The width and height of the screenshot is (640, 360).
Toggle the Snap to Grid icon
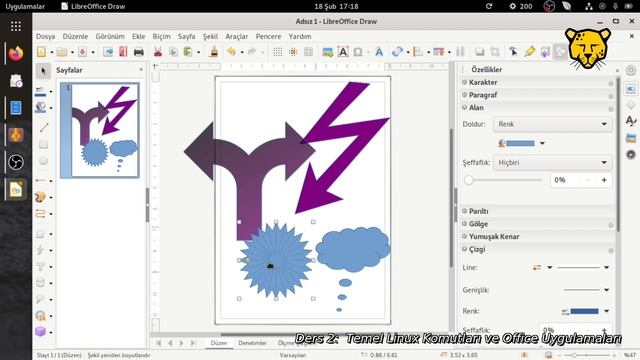[293, 52]
